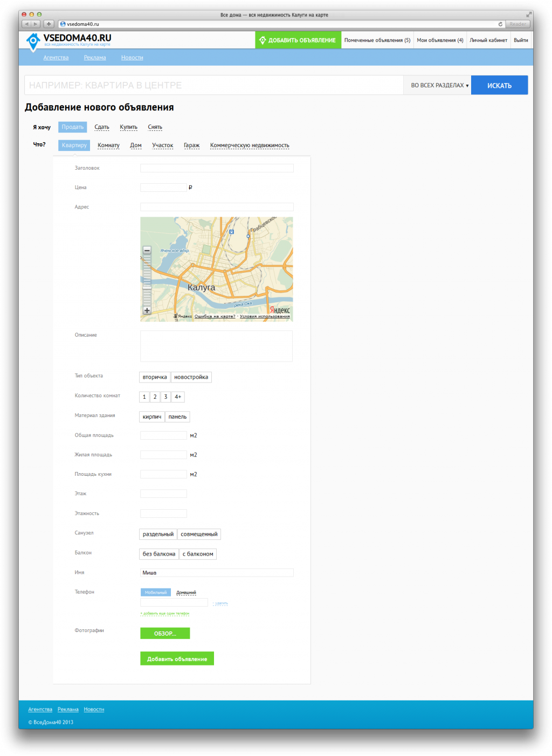Zoom in the map with plus button

tap(147, 311)
